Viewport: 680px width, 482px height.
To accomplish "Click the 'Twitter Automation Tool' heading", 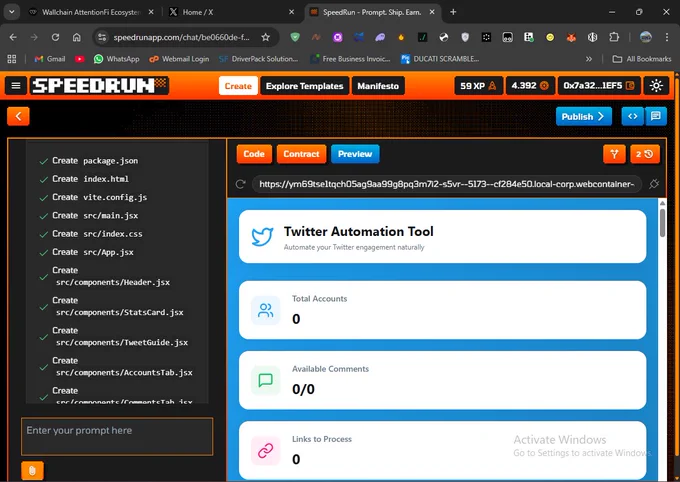I will (359, 231).
